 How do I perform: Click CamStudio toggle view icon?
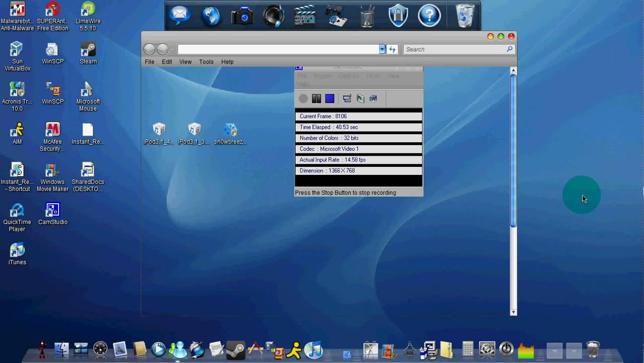[347, 98]
